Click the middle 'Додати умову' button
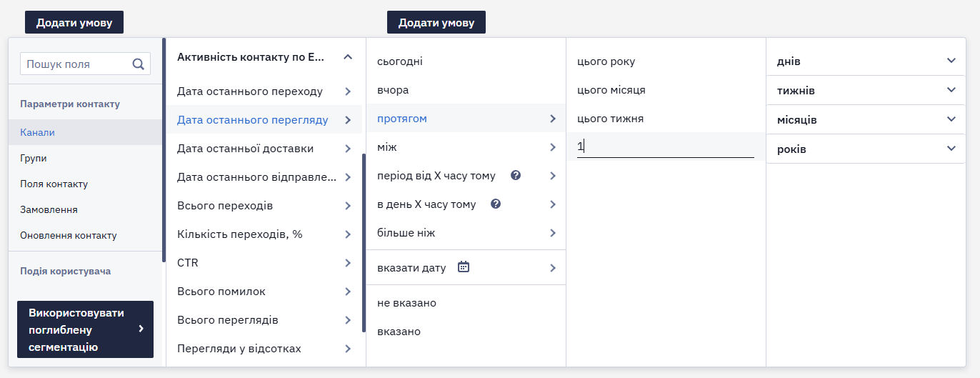 pyautogui.click(x=436, y=22)
